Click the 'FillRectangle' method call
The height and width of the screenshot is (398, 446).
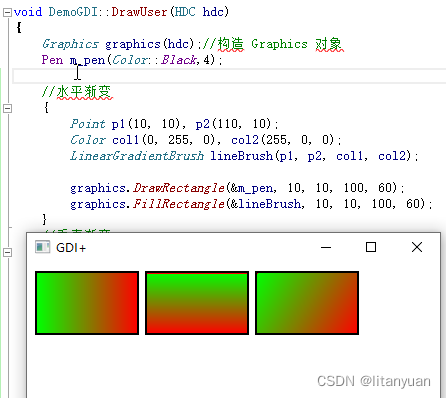coord(179,204)
